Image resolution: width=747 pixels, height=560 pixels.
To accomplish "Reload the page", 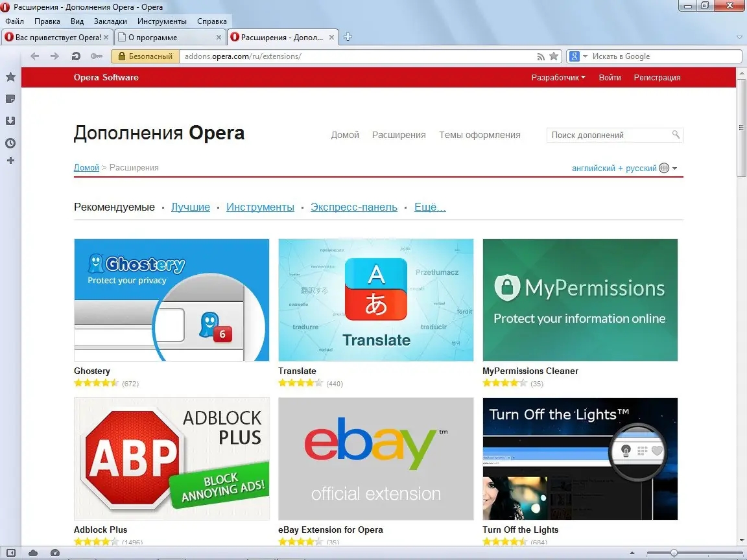I will (76, 56).
